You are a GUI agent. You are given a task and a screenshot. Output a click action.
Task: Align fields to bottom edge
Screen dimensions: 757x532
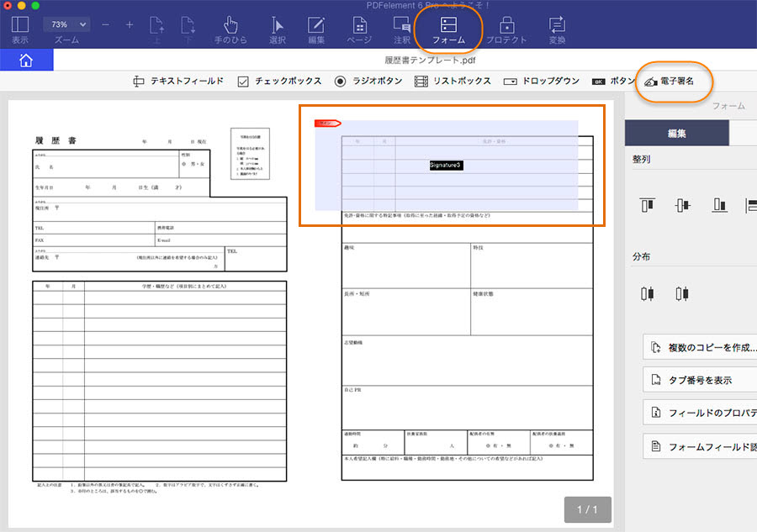pos(719,205)
